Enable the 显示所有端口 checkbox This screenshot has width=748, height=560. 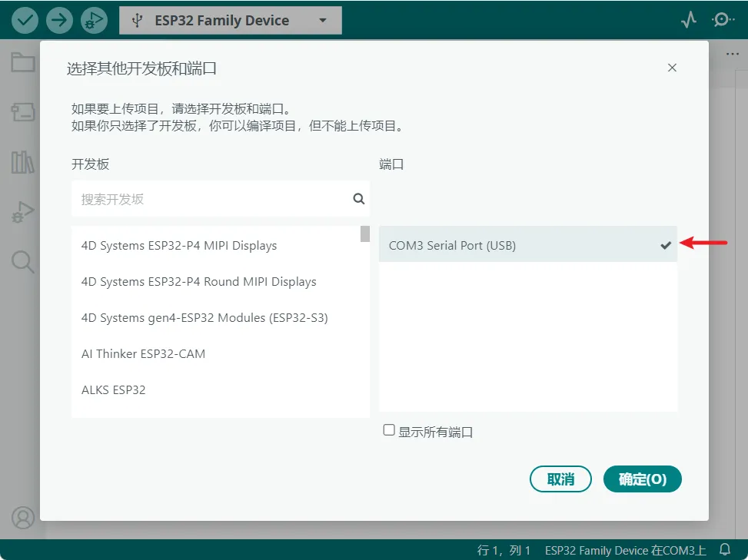click(389, 430)
